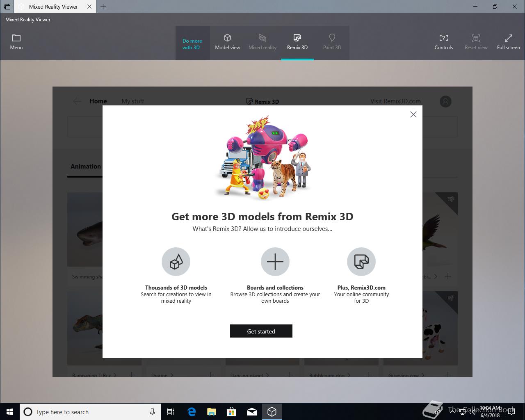Add Dancing planet with plus icon
Viewport: 525px width, 420px height.
click(x=290, y=375)
